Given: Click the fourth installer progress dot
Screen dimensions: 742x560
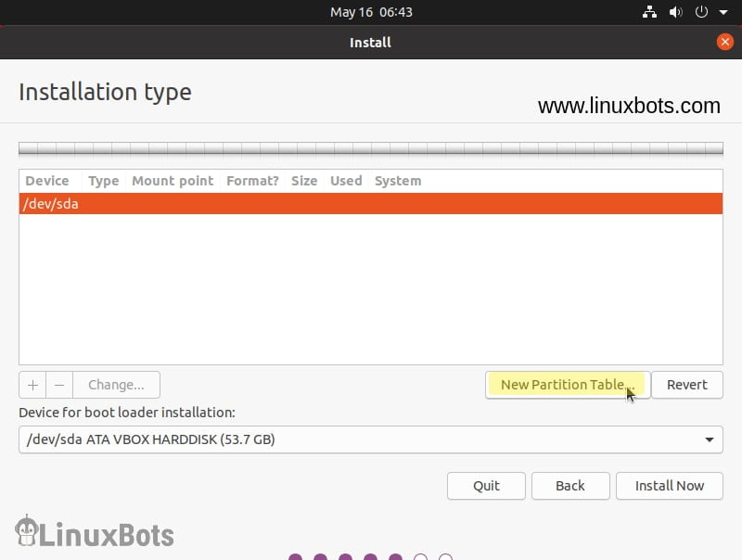Looking at the screenshot, I should [370, 557].
